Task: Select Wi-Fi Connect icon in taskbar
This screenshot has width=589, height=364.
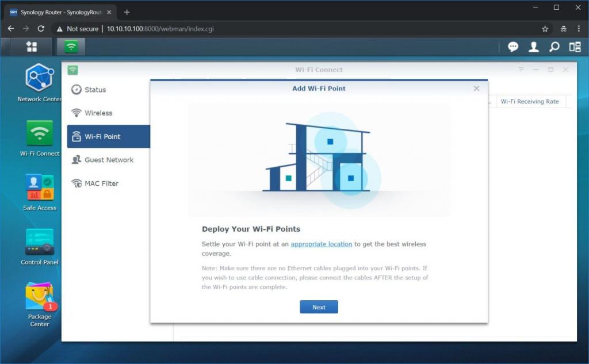Action: coord(71,47)
